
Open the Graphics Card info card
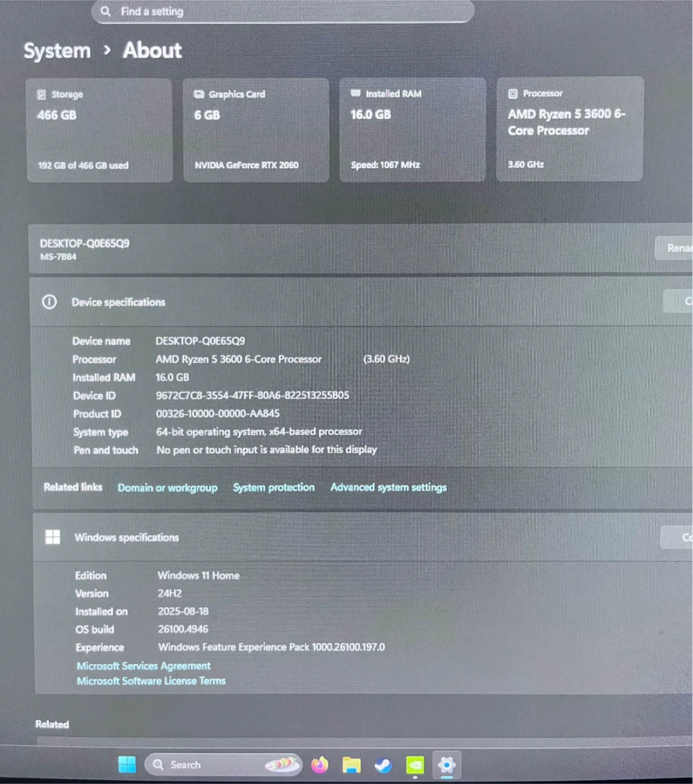pos(256,130)
